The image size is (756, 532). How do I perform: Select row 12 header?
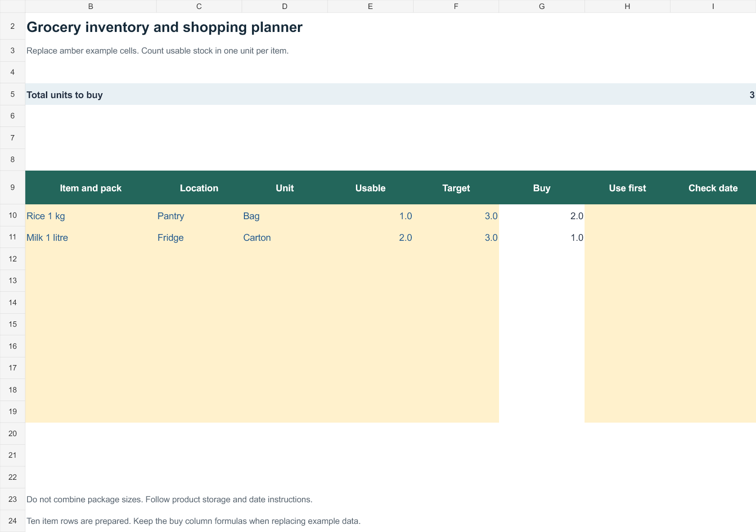click(x=13, y=259)
